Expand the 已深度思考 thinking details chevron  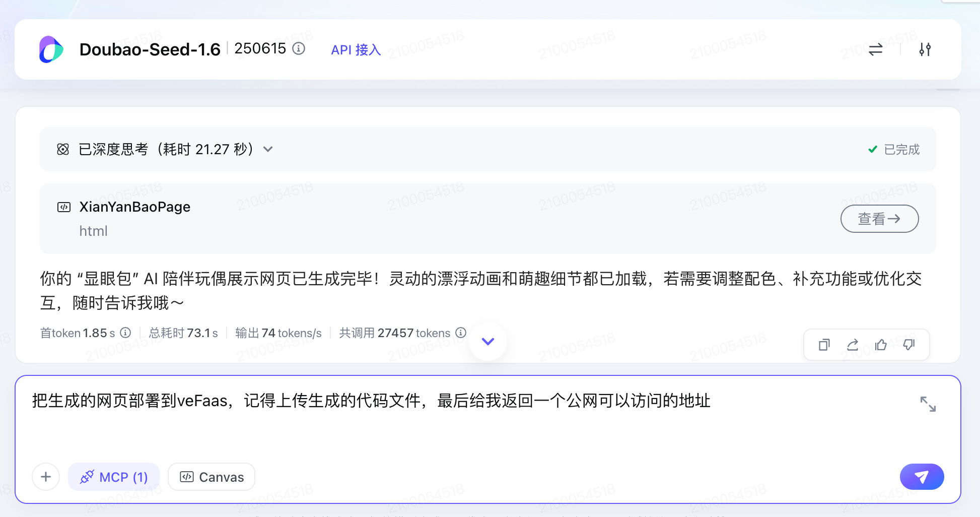pyautogui.click(x=268, y=149)
